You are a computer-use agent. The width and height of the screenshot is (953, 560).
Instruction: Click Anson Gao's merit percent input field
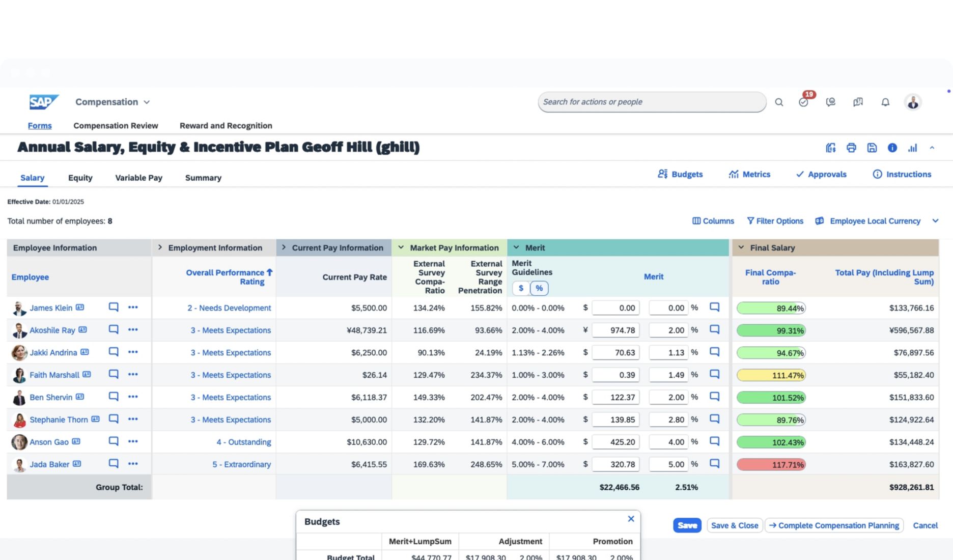click(x=668, y=442)
